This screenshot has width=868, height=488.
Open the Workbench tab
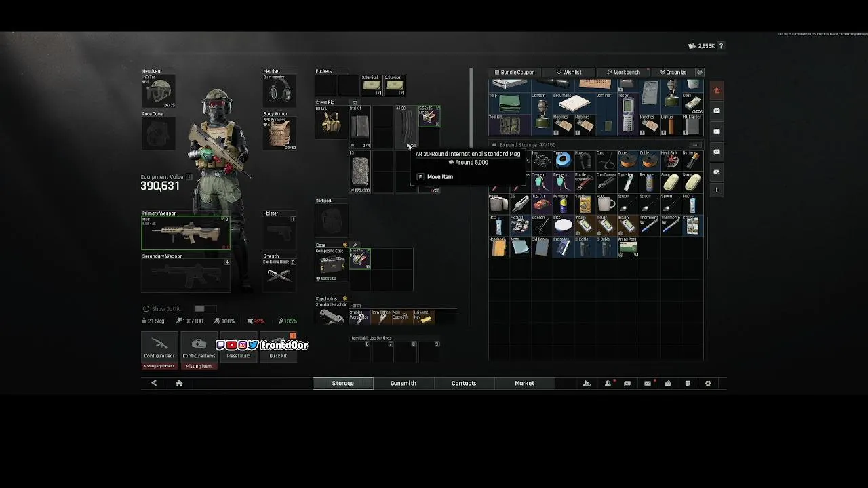623,72
